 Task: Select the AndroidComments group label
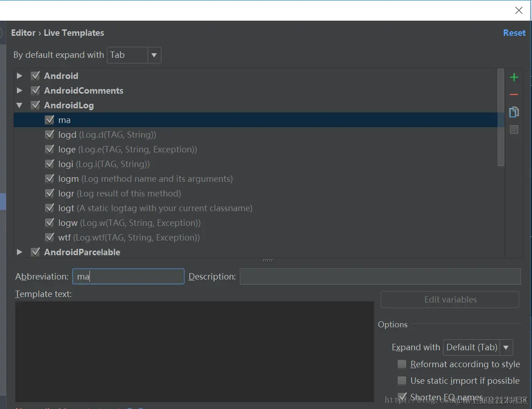pyautogui.click(x=83, y=91)
